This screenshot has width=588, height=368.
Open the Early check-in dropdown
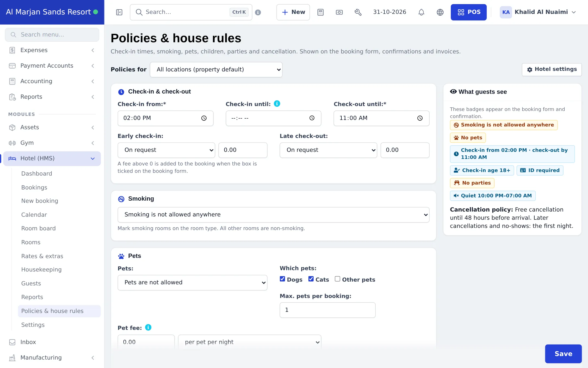(166, 150)
